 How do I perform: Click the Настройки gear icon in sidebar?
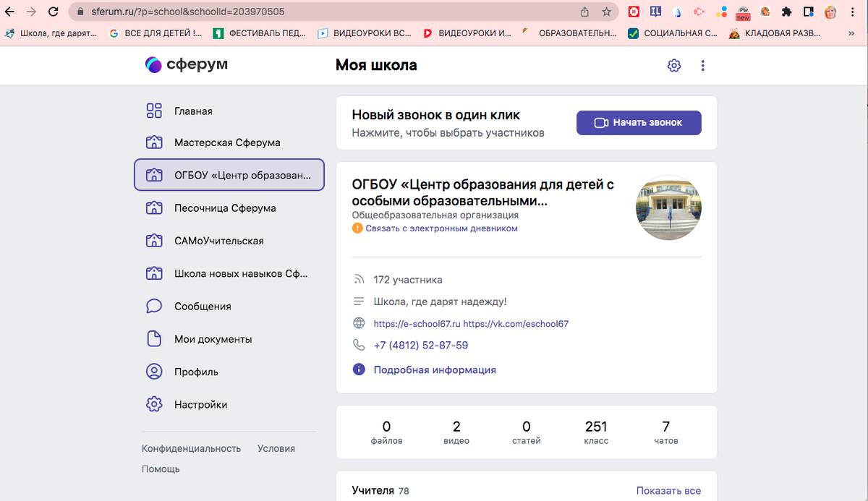click(x=154, y=405)
